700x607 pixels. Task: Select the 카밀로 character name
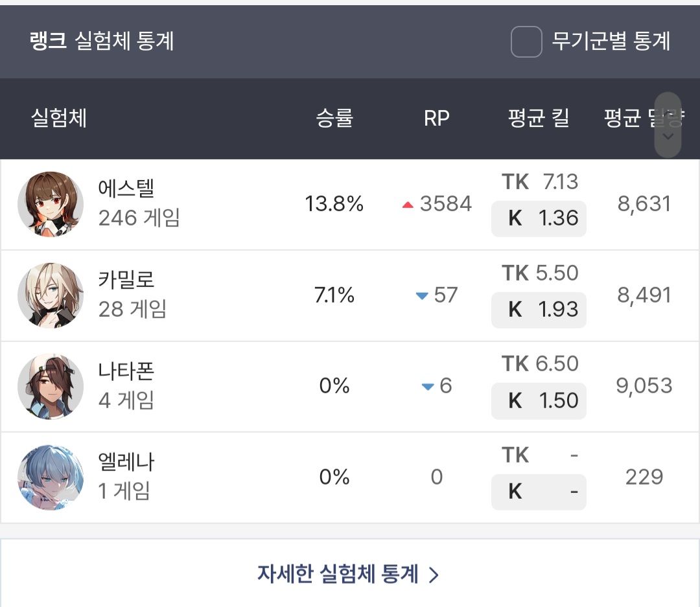126,280
